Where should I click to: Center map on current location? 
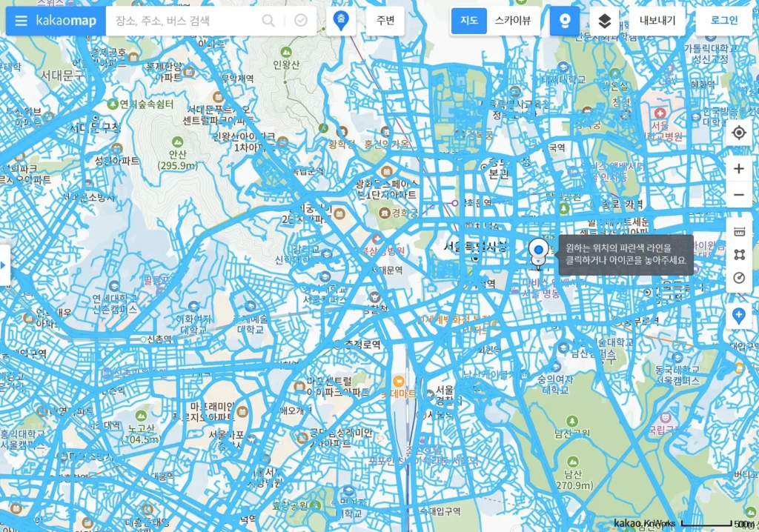pyautogui.click(x=739, y=133)
